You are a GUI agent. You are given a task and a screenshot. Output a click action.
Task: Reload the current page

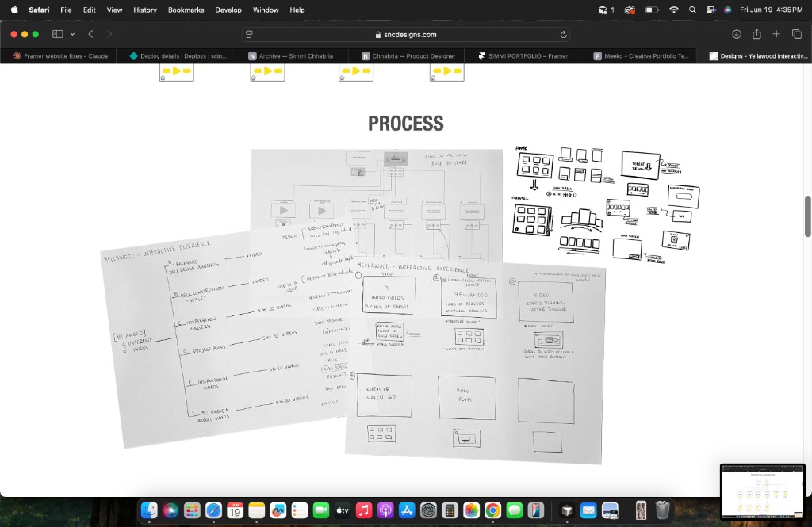click(564, 34)
